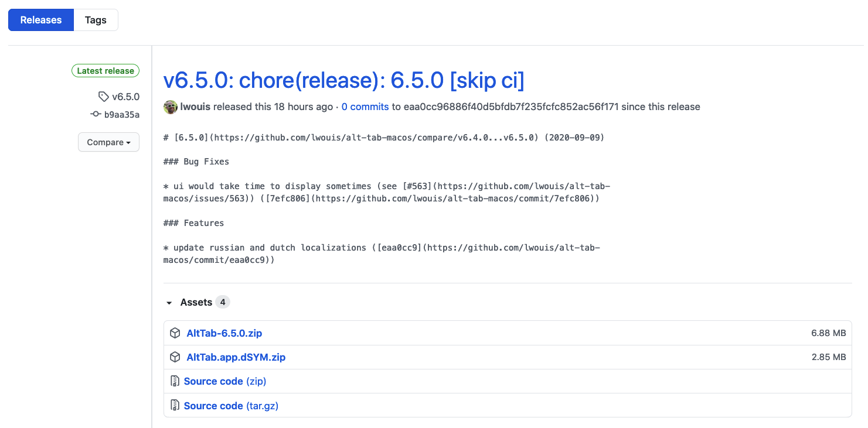Open the 0 commits link
Image resolution: width=868 pixels, height=428 pixels.
[x=365, y=107]
